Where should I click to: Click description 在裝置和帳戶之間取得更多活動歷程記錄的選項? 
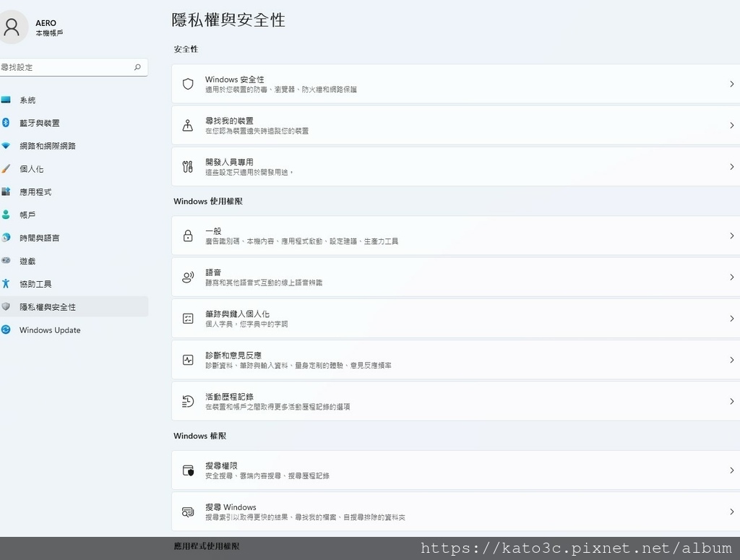277,407
